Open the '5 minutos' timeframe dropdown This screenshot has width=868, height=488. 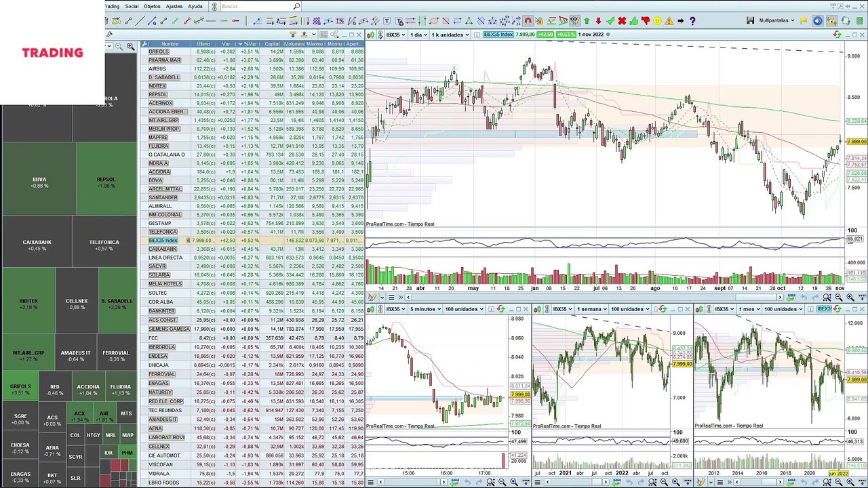pyautogui.click(x=426, y=309)
